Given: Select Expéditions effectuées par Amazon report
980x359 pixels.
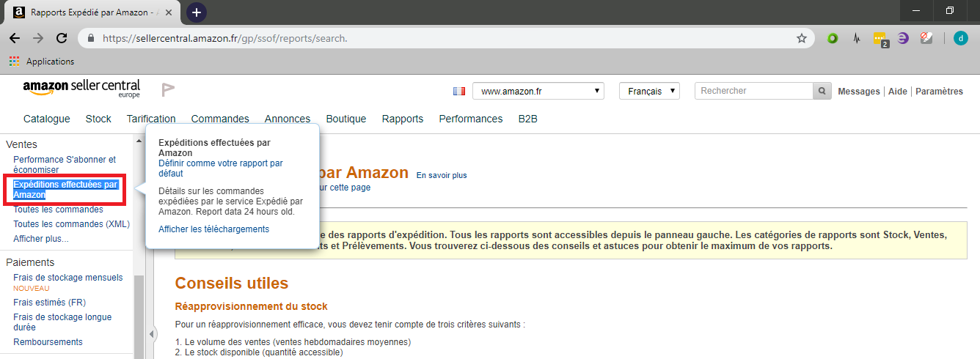Looking at the screenshot, I should [x=65, y=190].
